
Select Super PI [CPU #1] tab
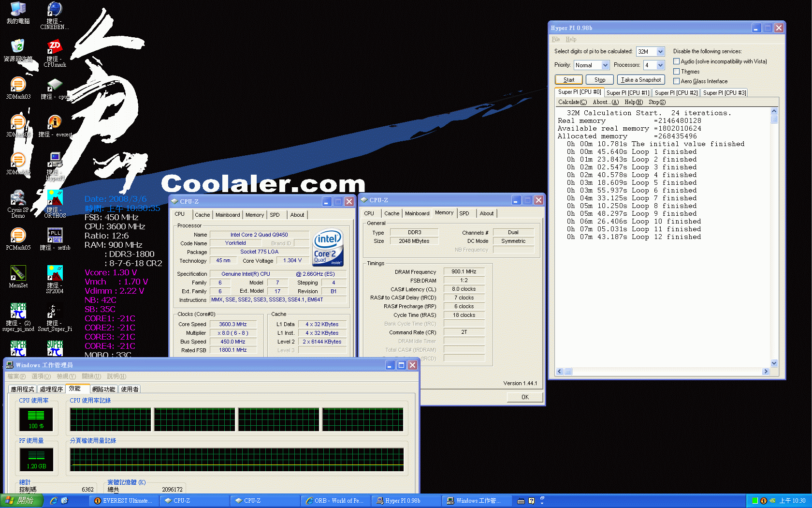point(627,92)
